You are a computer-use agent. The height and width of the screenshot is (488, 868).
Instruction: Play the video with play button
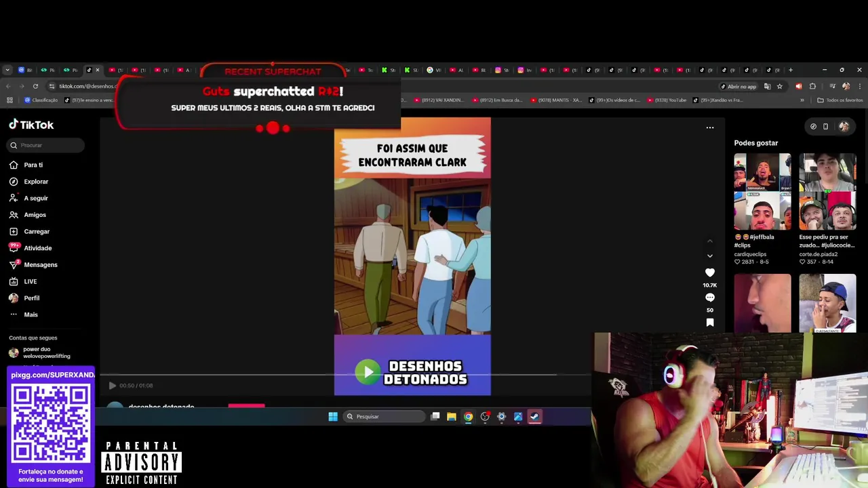click(113, 386)
